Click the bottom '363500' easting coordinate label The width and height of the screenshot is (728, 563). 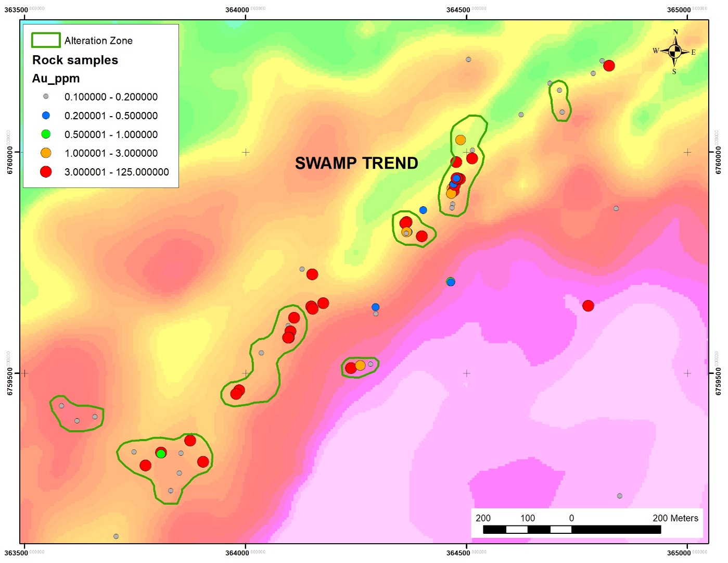coord(16,553)
